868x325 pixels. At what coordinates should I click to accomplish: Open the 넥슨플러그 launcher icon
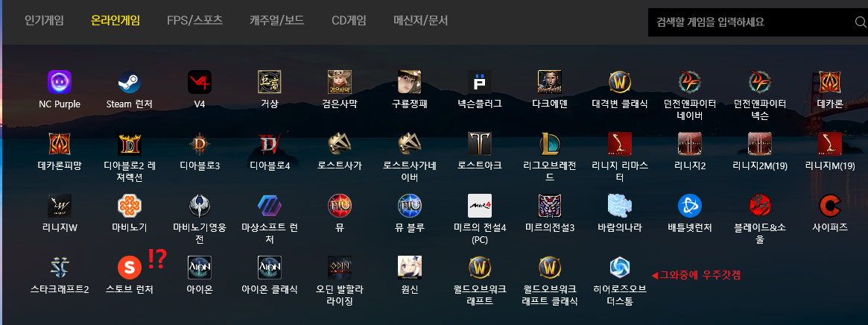click(x=479, y=82)
